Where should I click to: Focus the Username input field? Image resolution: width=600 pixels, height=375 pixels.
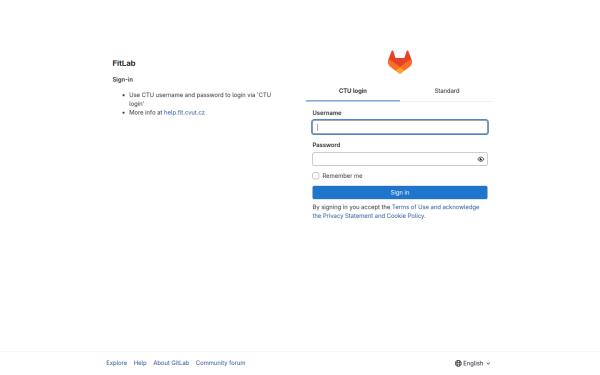400,127
